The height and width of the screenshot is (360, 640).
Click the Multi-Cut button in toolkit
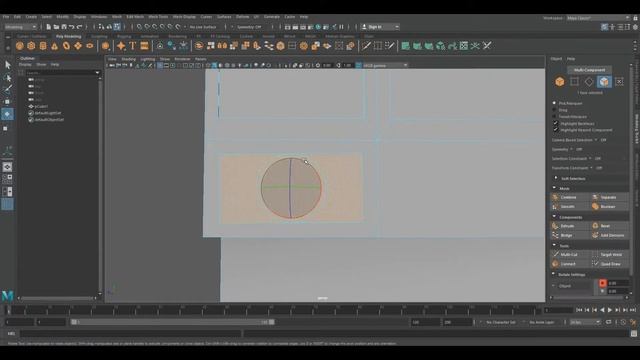click(570, 255)
